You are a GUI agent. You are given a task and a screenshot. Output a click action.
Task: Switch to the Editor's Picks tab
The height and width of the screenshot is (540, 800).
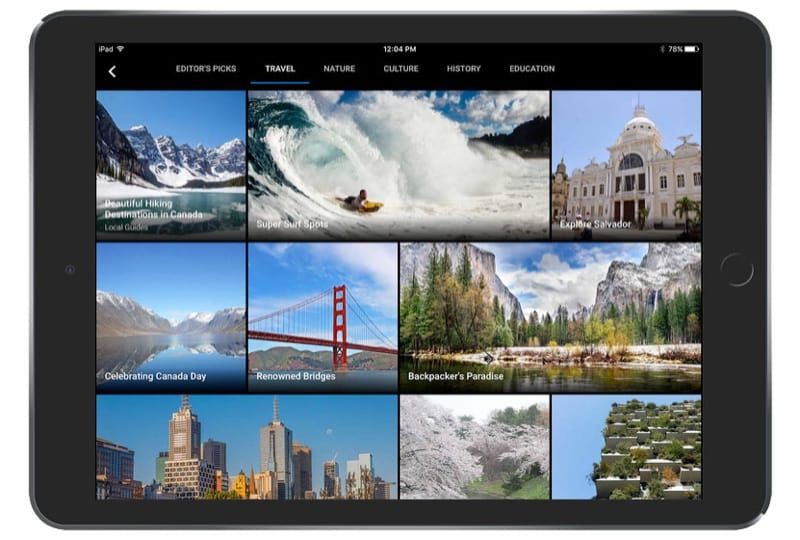[x=206, y=69]
